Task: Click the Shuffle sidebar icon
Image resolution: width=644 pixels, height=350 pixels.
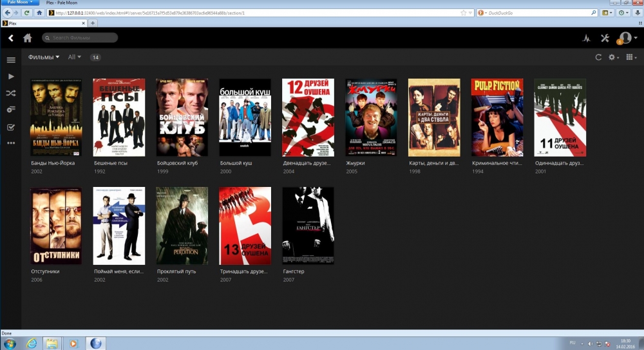Action: (11, 93)
